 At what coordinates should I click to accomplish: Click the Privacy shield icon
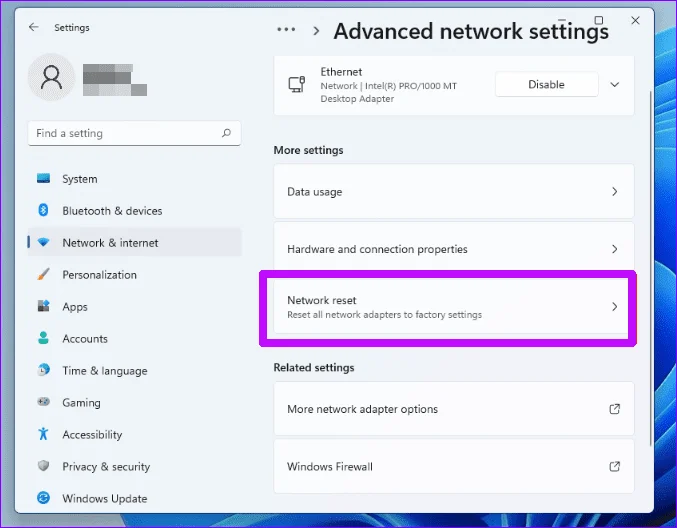point(43,466)
